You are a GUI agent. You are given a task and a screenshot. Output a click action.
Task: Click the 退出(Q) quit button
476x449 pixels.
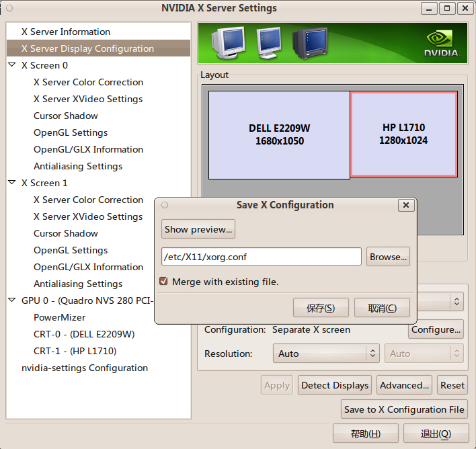(436, 434)
